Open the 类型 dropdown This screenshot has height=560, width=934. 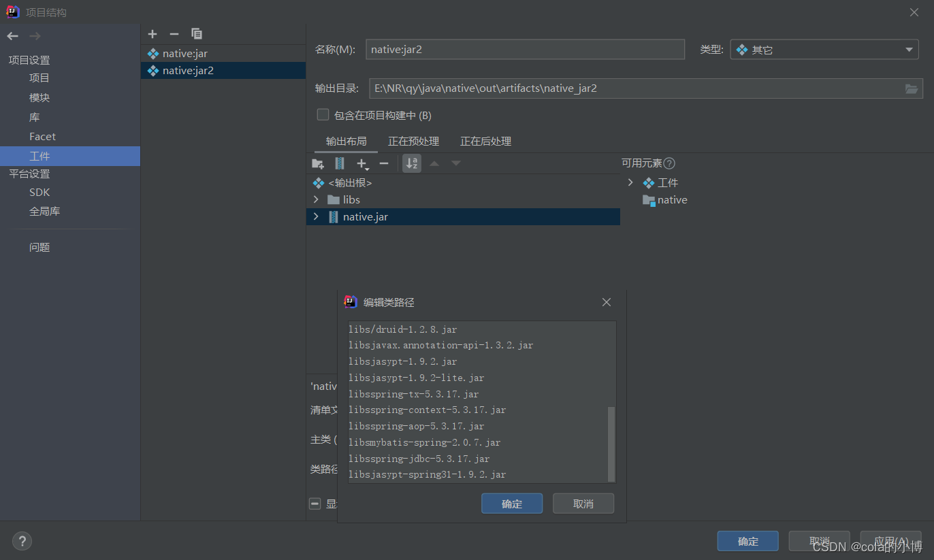(824, 50)
